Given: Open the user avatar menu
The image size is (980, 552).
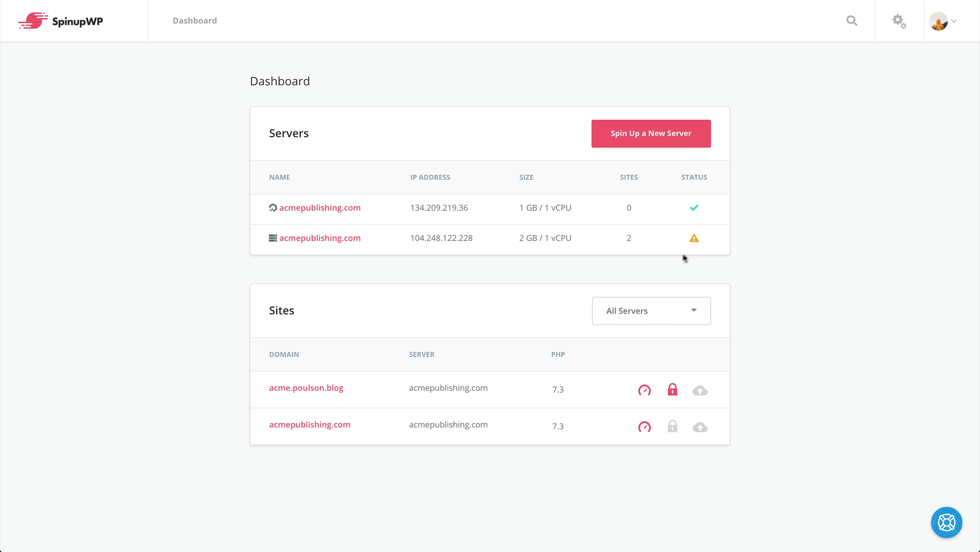Looking at the screenshot, I should (943, 21).
